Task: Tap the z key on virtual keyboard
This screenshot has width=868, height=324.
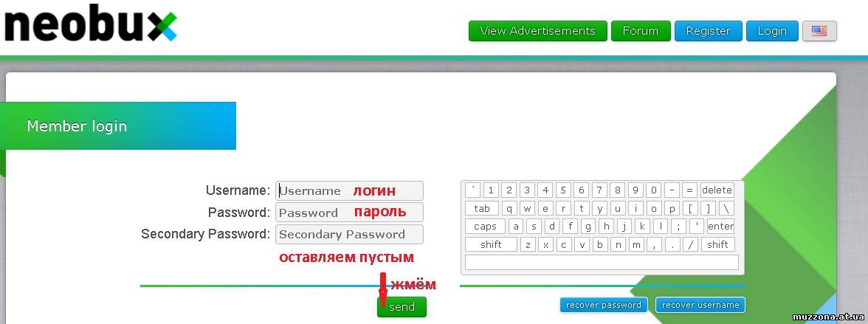Action: 528,245
